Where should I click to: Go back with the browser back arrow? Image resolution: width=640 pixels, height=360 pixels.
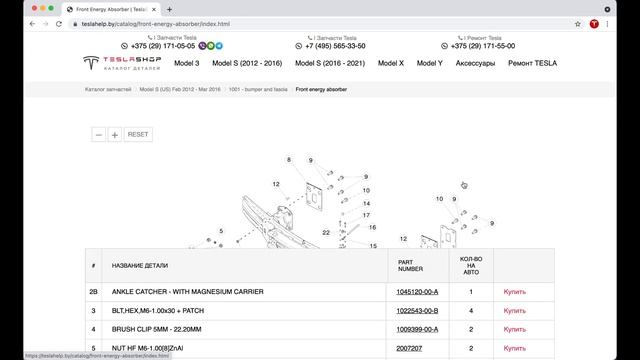pos(32,24)
